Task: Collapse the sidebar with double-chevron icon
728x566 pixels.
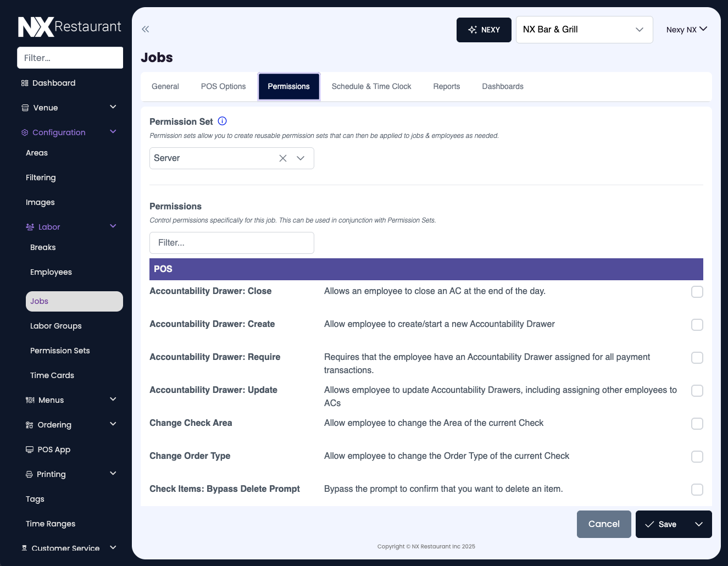Action: tap(145, 29)
